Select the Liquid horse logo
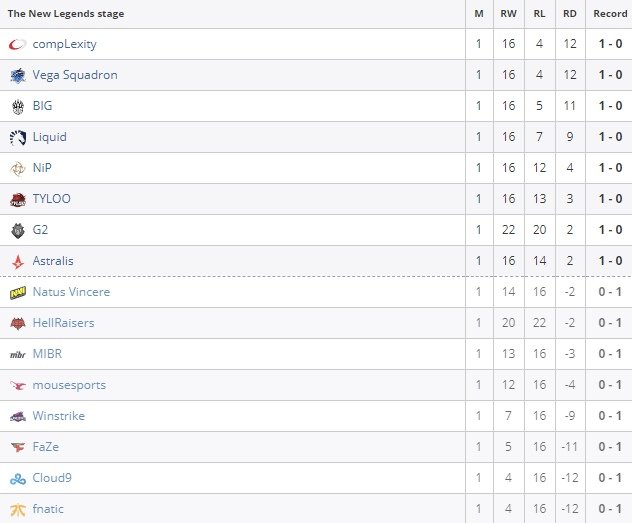This screenshot has width=632, height=523. [18, 137]
